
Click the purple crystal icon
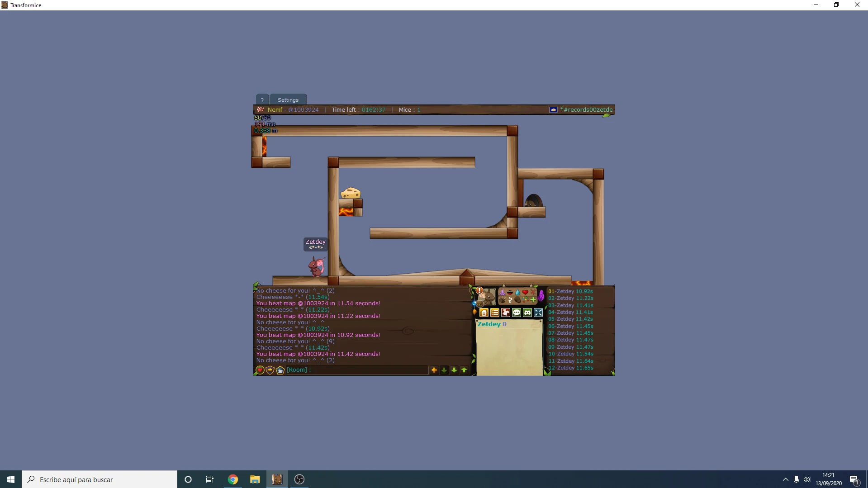pyautogui.click(x=541, y=296)
